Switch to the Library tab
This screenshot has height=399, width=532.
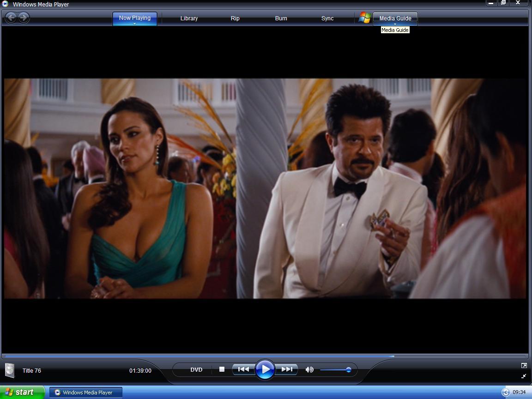(189, 18)
